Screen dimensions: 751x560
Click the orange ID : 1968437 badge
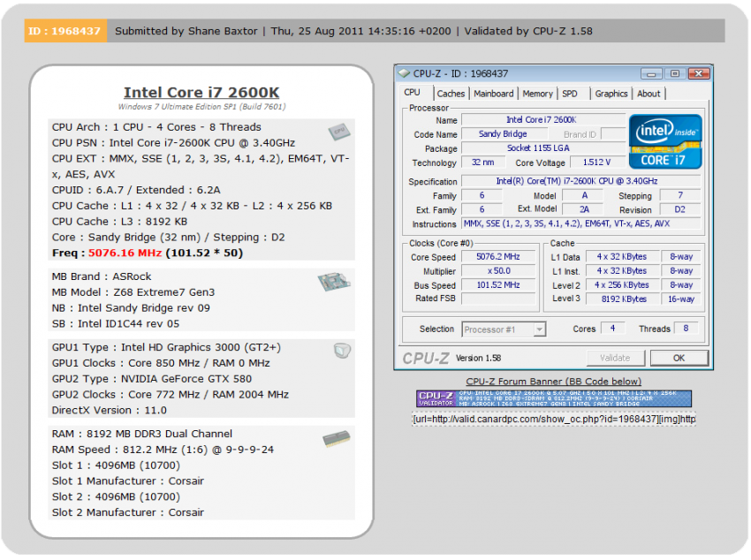(65, 31)
